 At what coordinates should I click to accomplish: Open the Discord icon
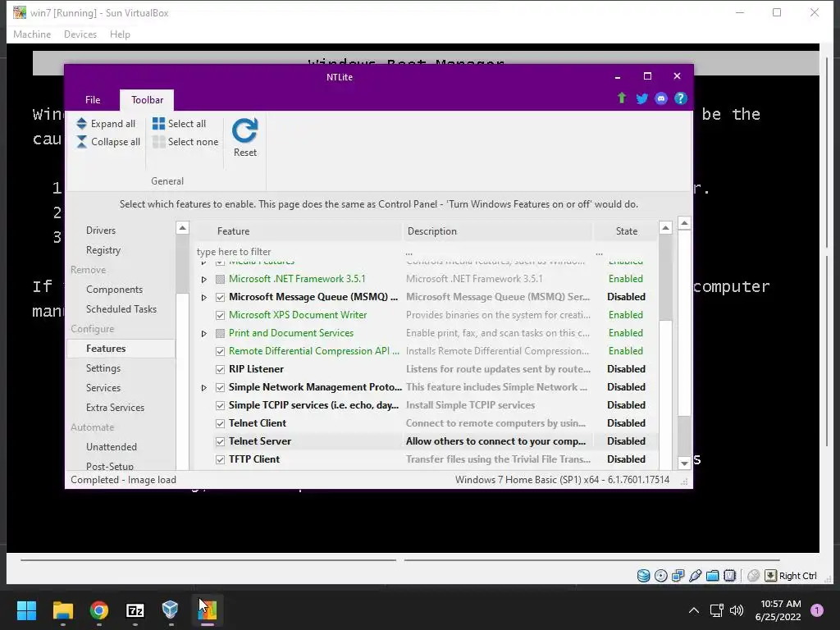pos(661,98)
